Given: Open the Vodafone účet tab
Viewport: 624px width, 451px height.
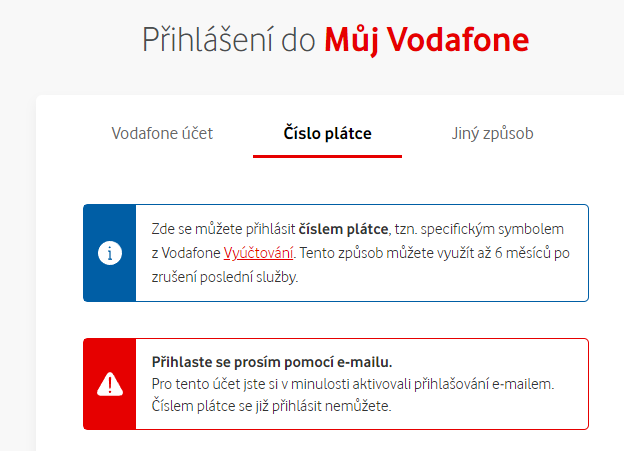Looking at the screenshot, I should click(162, 133).
